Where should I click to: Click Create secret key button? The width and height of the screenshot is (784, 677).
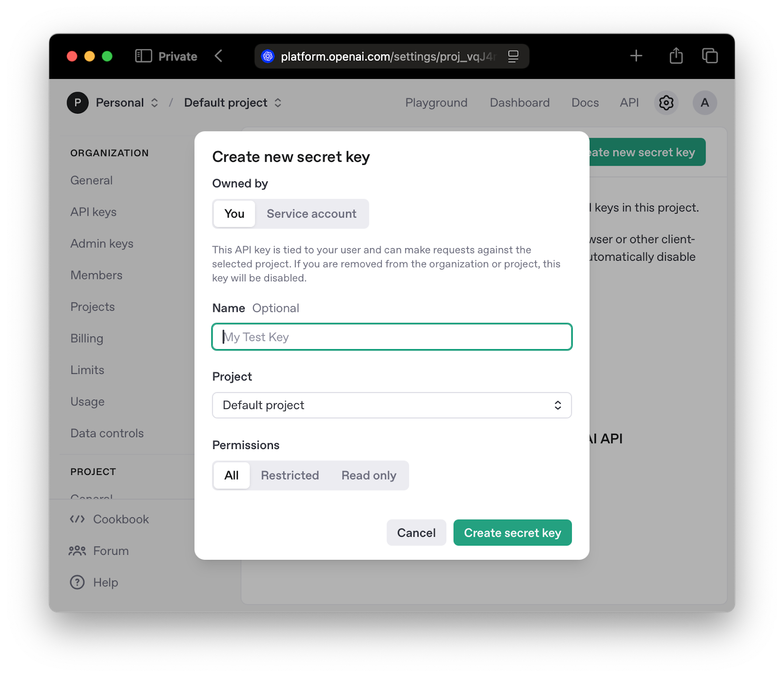pyautogui.click(x=513, y=533)
